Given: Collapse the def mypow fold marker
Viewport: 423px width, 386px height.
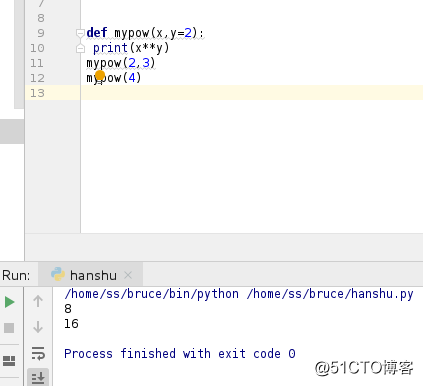Looking at the screenshot, I should pos(80,33).
